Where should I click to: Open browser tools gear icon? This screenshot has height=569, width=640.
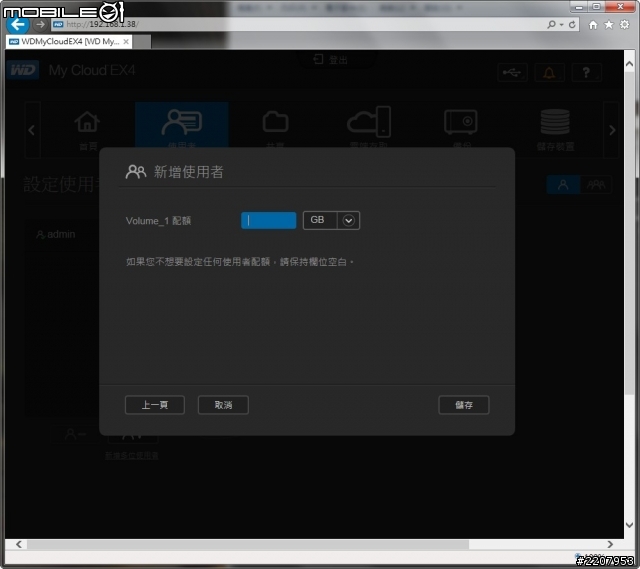point(624,24)
